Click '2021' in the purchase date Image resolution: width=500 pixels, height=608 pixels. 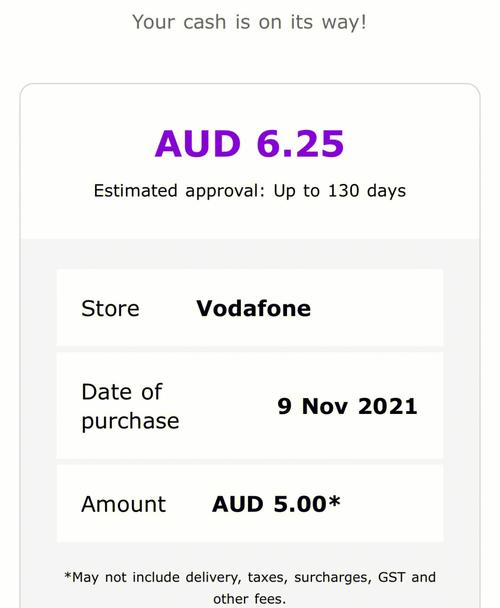(x=388, y=406)
